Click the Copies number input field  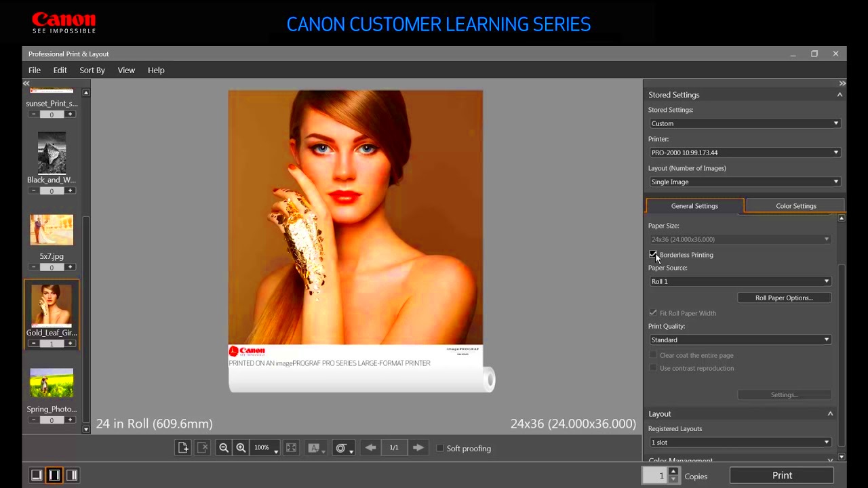[656, 476]
